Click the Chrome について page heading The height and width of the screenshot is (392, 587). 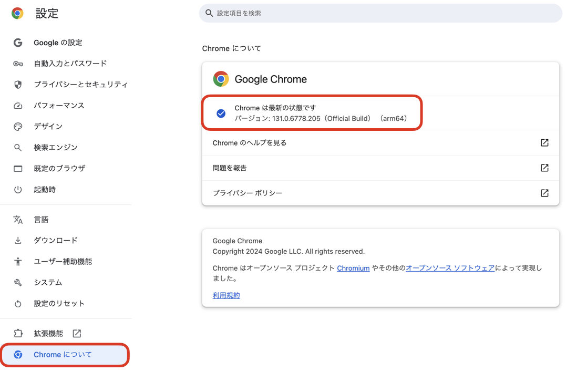pyautogui.click(x=231, y=48)
